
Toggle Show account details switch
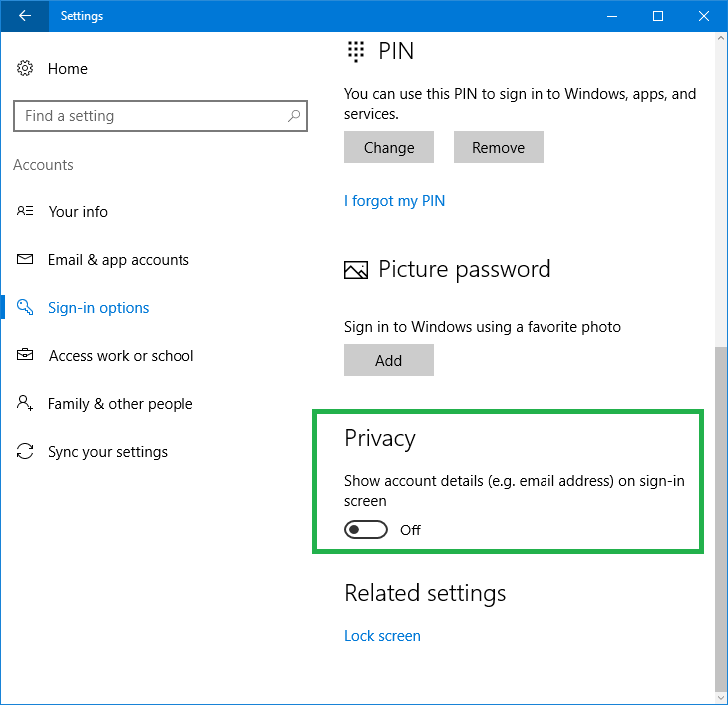(366, 529)
